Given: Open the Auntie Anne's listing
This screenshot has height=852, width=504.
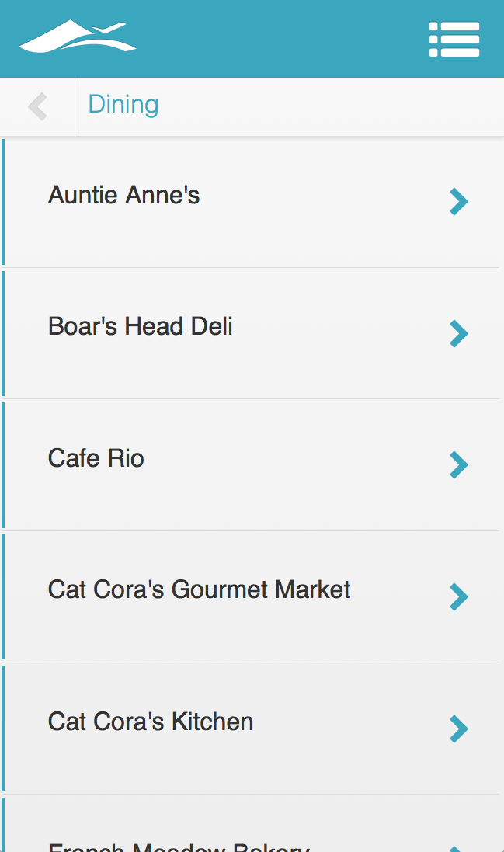Looking at the screenshot, I should pyautogui.click(x=124, y=195).
